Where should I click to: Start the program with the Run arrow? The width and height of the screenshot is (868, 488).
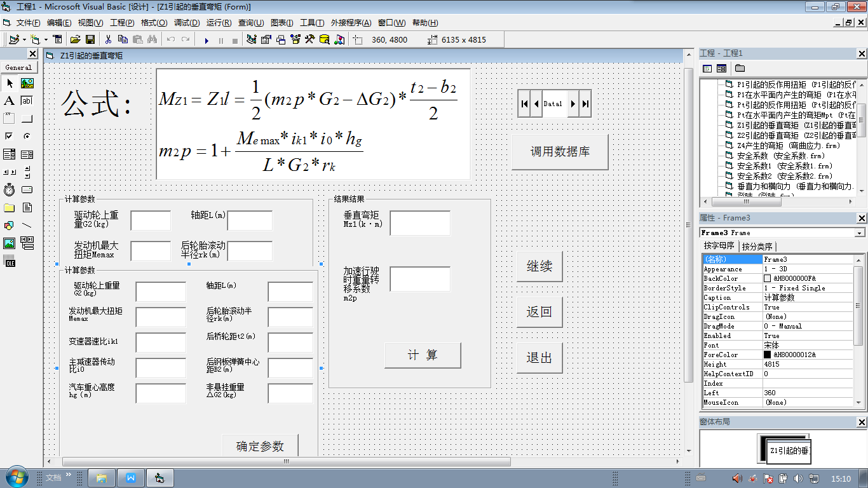pos(207,39)
